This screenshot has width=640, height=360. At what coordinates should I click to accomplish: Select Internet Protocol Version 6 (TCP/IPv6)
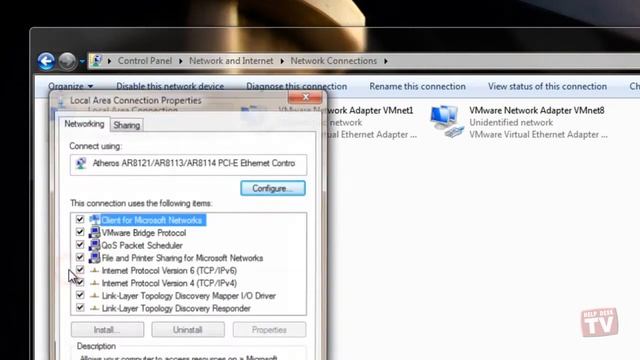(x=169, y=271)
